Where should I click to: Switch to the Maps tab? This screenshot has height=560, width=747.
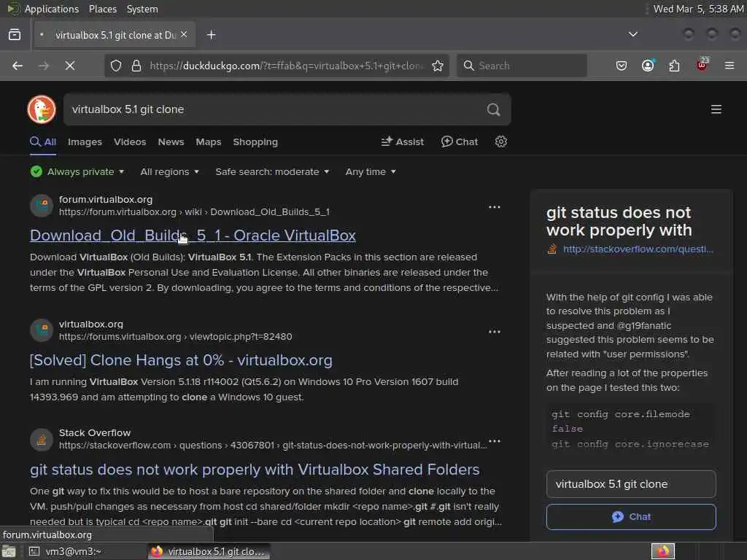click(208, 142)
